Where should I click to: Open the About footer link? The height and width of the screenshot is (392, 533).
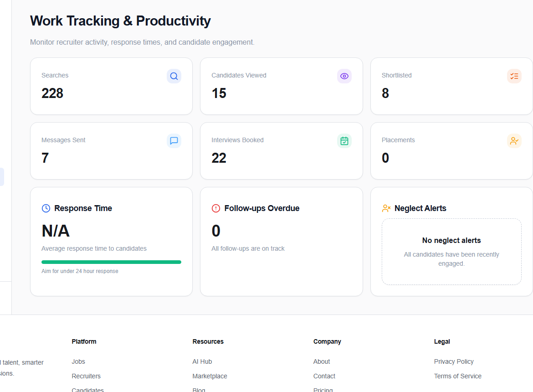pyautogui.click(x=322, y=362)
